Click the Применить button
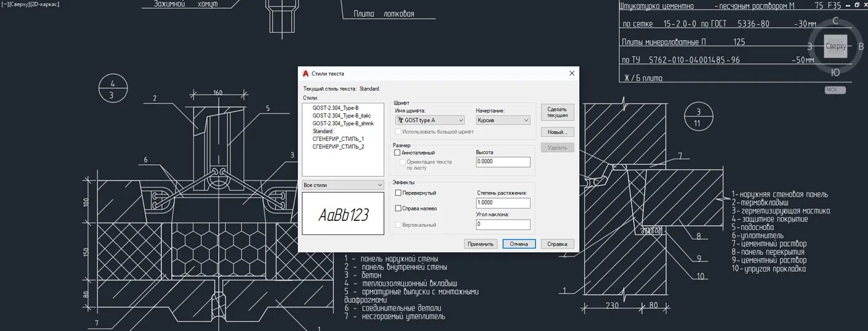This screenshot has width=868, height=331. click(481, 244)
